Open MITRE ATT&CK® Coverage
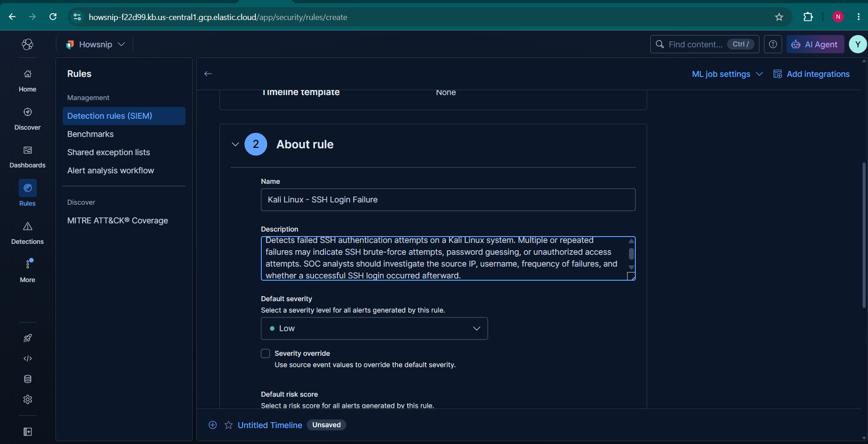The height and width of the screenshot is (444, 868). 118,221
